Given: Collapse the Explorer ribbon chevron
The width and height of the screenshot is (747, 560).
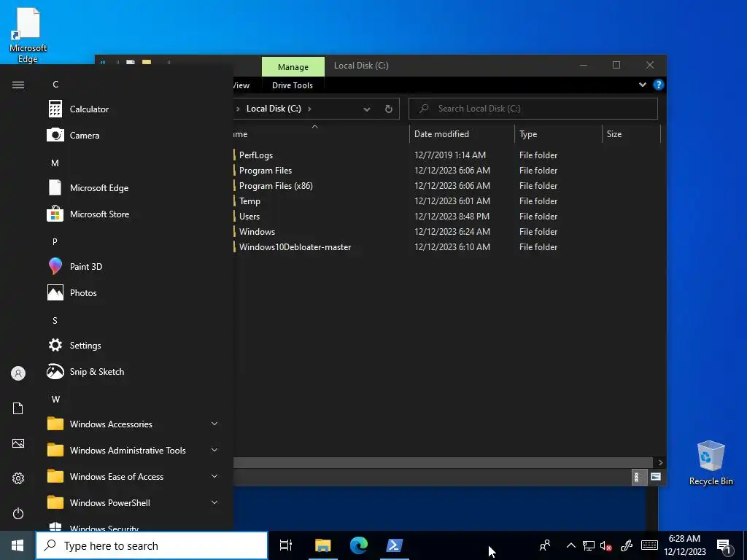Looking at the screenshot, I should [x=642, y=85].
